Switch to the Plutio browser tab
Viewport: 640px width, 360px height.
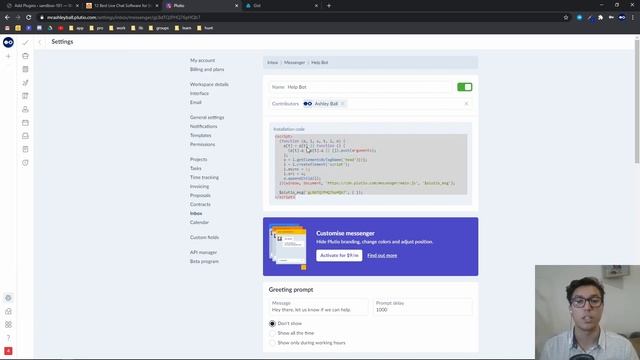click(202, 6)
